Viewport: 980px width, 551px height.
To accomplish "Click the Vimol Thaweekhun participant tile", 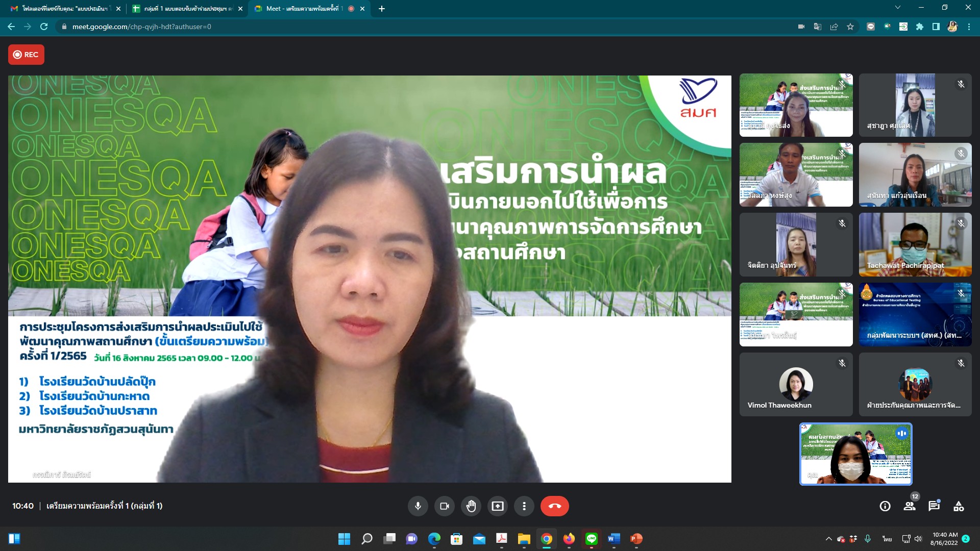I will point(796,384).
